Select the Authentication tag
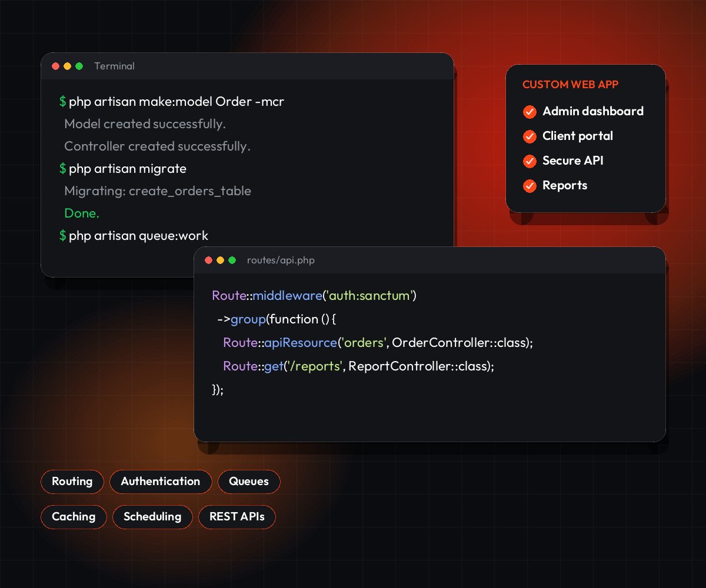706x588 pixels. point(161,482)
